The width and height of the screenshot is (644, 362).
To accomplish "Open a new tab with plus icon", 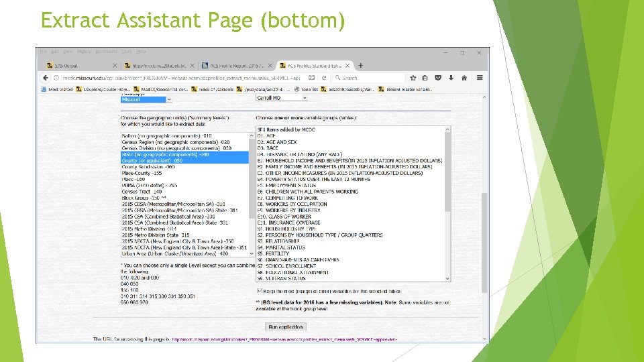I will tap(361, 65).
